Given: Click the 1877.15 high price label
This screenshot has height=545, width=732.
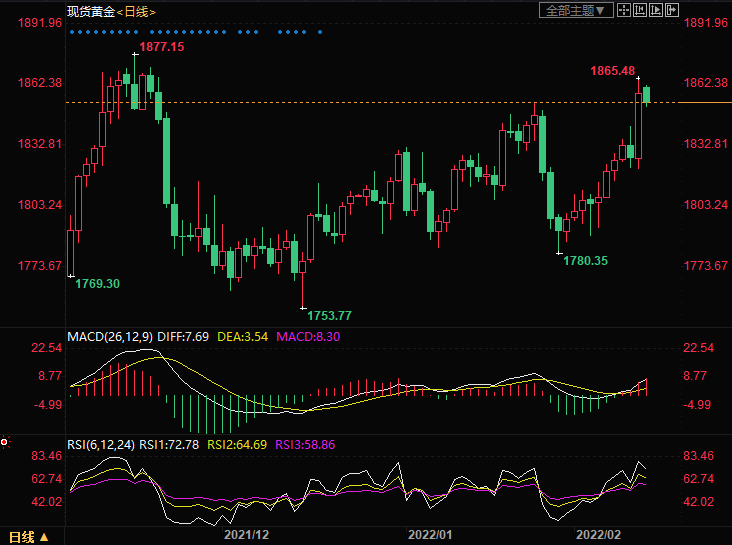Looking at the screenshot, I should [162, 47].
